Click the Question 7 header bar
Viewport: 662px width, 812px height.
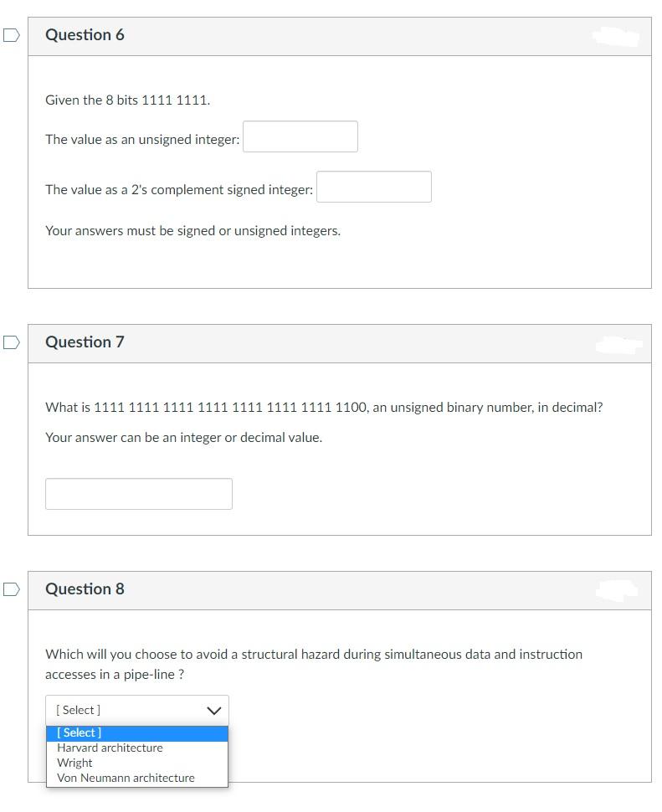point(335,342)
